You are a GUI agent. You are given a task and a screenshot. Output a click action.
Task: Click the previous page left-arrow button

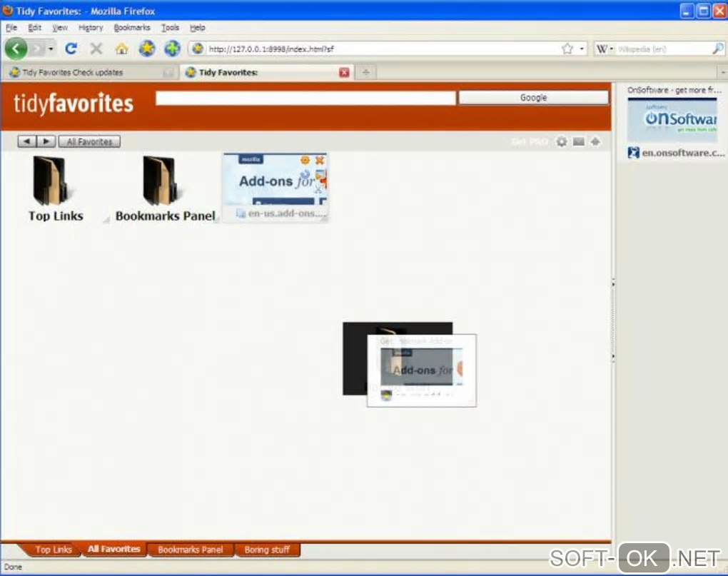(x=27, y=141)
